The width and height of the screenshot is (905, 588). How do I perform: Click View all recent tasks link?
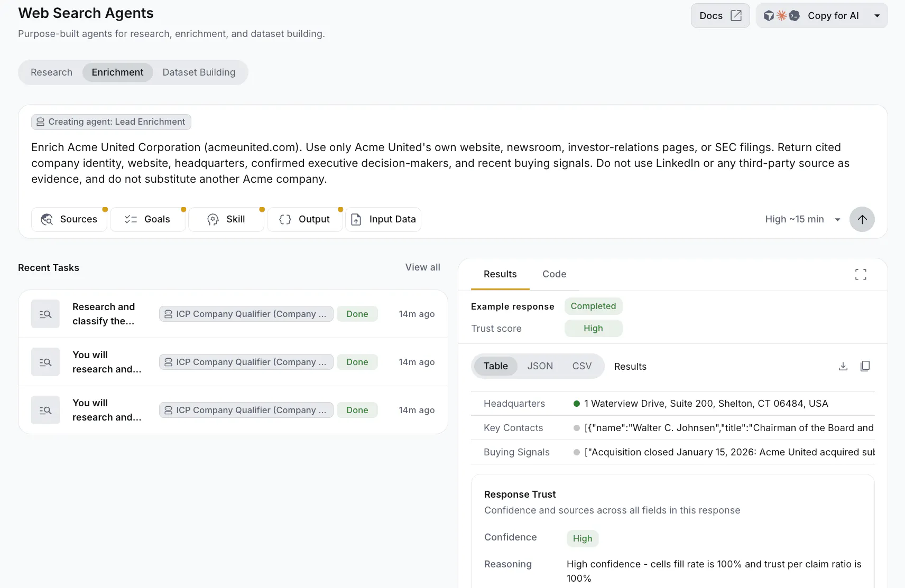(x=422, y=267)
